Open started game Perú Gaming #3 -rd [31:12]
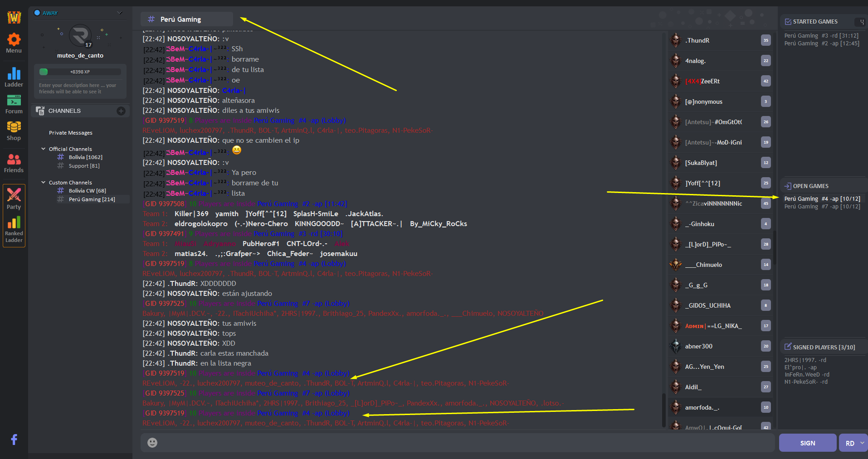 click(821, 36)
